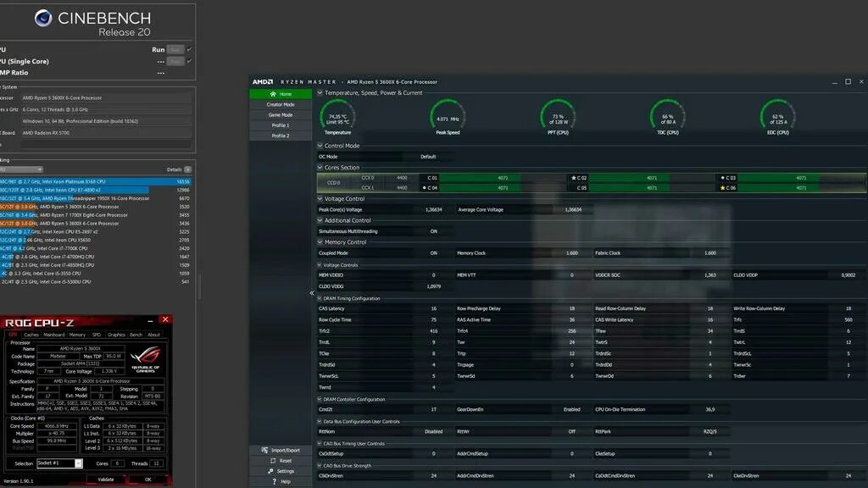This screenshot has height=488, width=868.
Task: Open Settings via the gear icon in Ryzen Master
Action: pos(270,471)
